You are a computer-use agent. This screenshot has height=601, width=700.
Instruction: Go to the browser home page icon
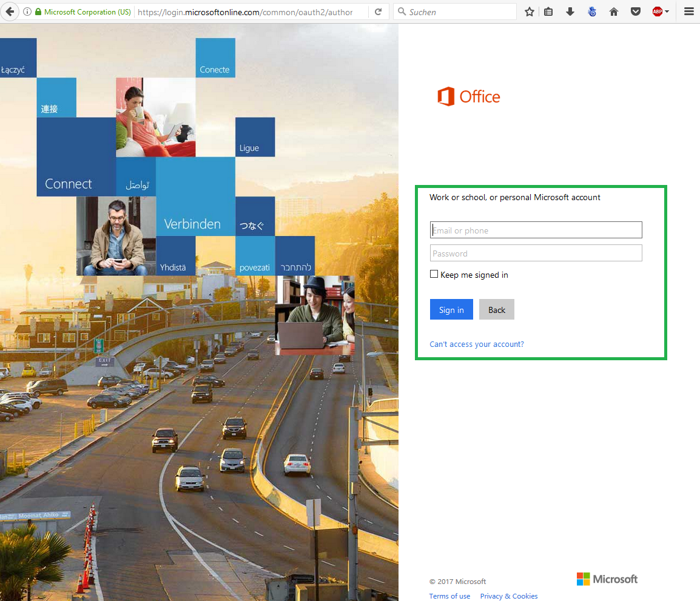click(x=614, y=12)
